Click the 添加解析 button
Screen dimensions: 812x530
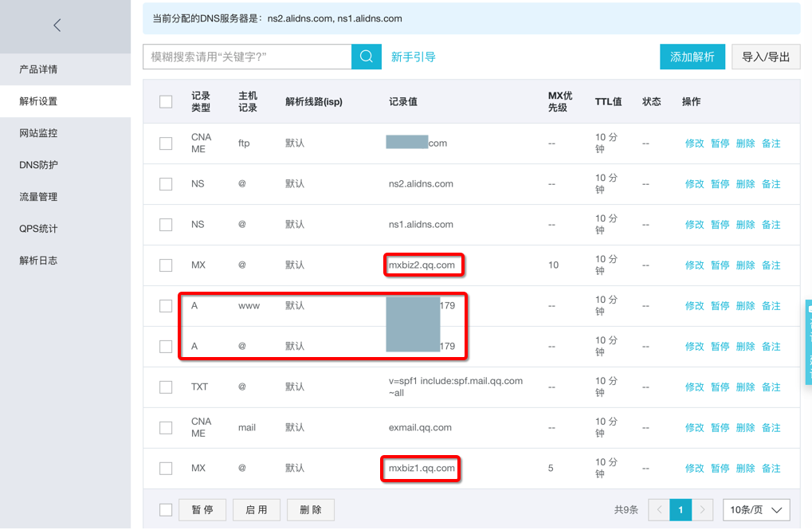(x=692, y=57)
